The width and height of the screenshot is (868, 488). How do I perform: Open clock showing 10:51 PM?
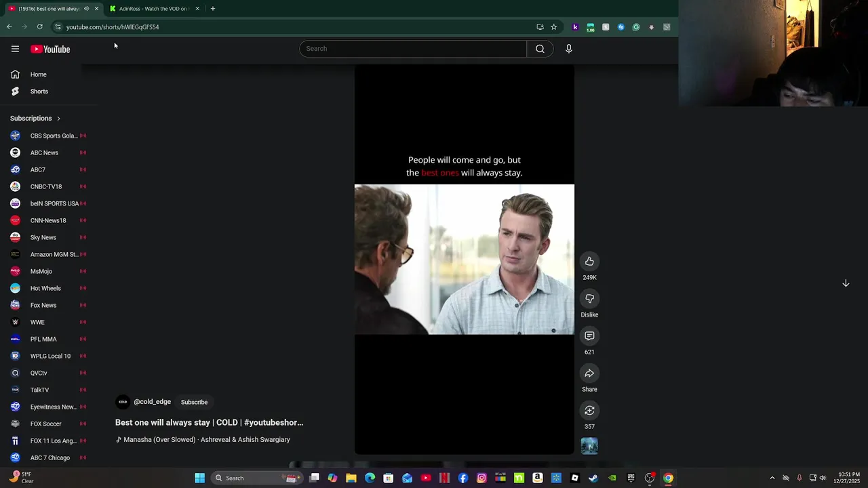(849, 478)
